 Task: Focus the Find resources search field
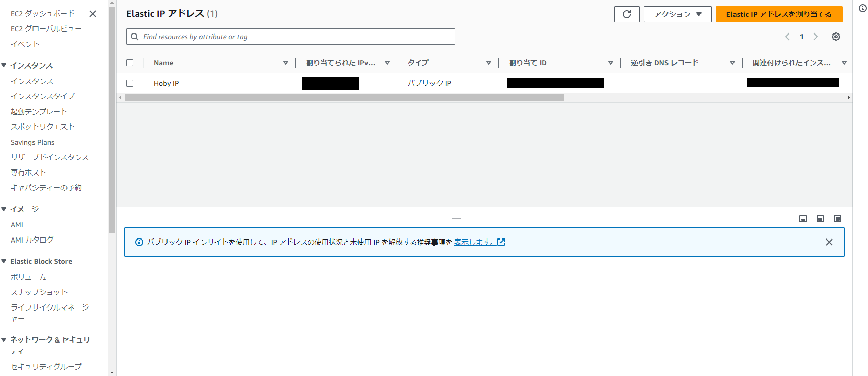tap(291, 37)
